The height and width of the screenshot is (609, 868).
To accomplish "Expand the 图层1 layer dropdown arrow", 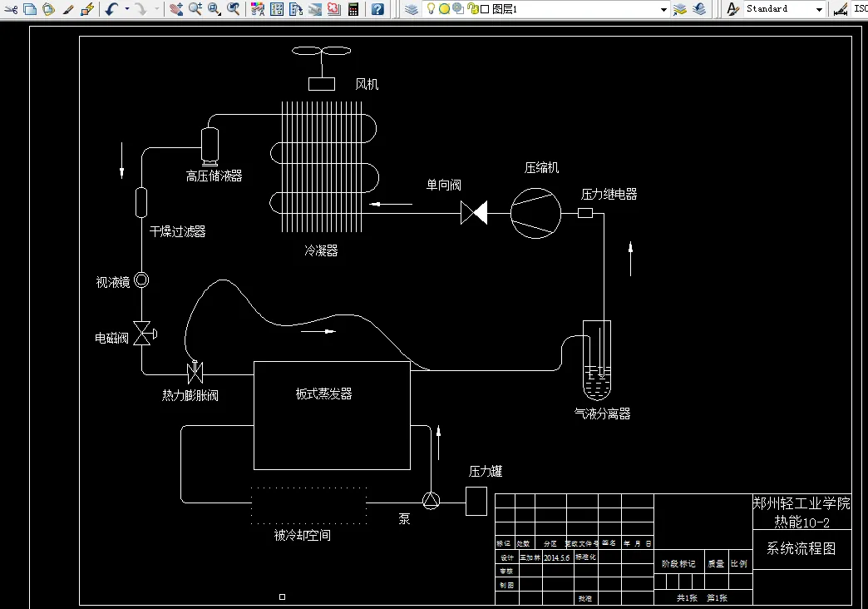I will coord(663,9).
